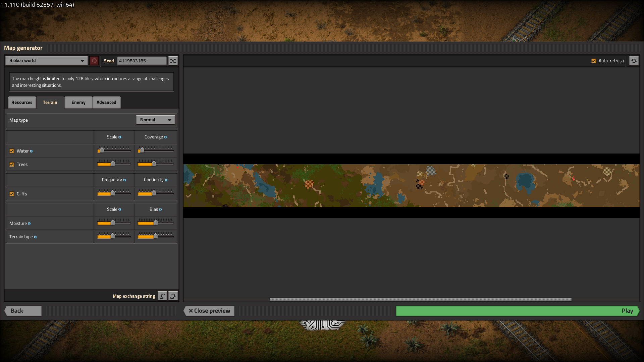This screenshot has width=644, height=362.
Task: Open the Advanced tab
Action: 106,103
